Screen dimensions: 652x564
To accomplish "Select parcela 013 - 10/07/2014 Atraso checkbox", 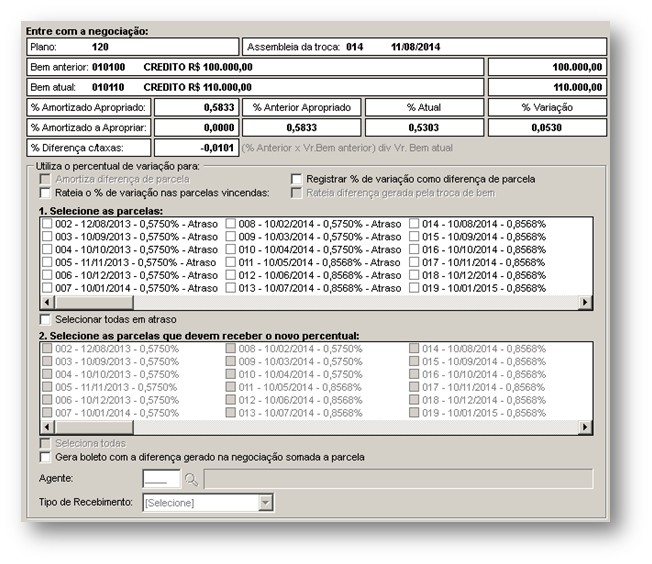I will (x=231, y=288).
